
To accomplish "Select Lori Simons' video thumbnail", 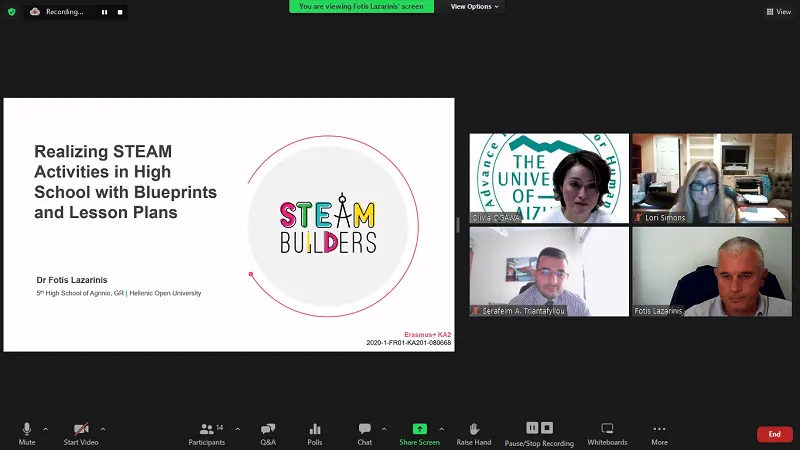I will 712,178.
